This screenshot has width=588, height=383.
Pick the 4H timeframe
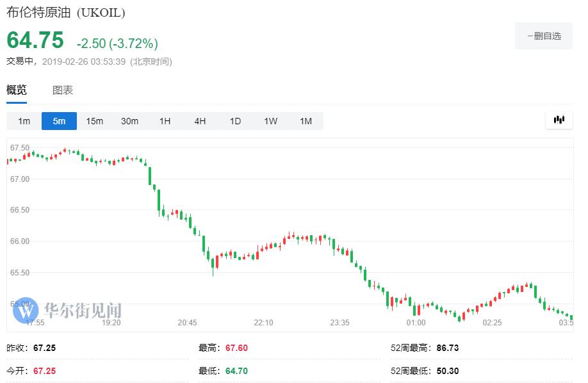(200, 121)
